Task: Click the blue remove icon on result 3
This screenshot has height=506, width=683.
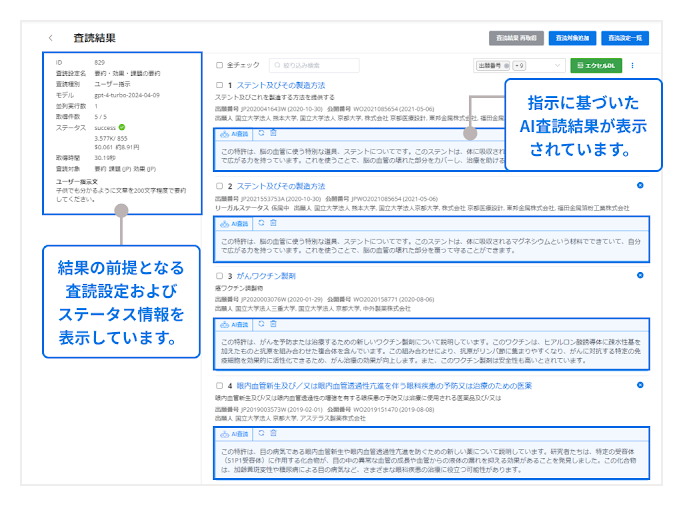Action: click(x=639, y=275)
